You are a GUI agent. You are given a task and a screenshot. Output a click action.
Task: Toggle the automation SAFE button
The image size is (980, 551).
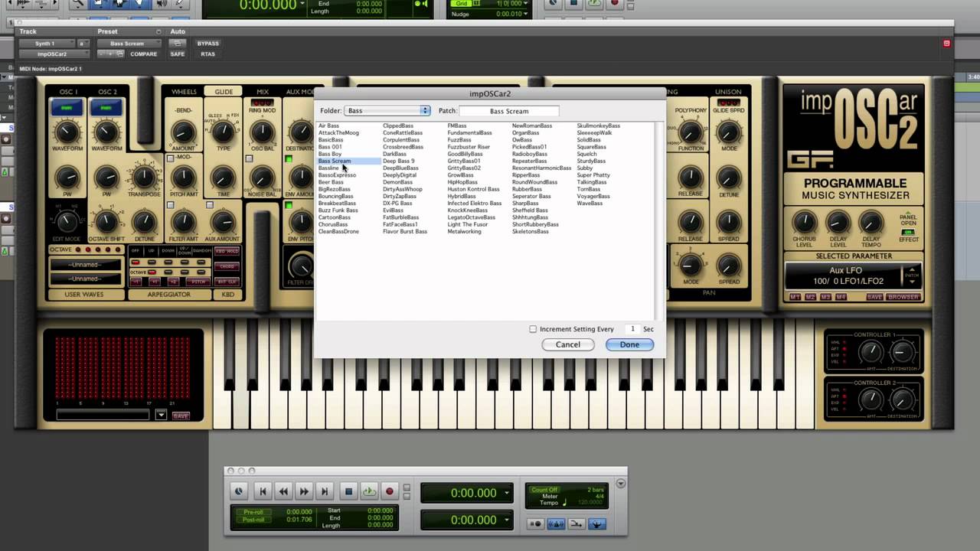(178, 54)
